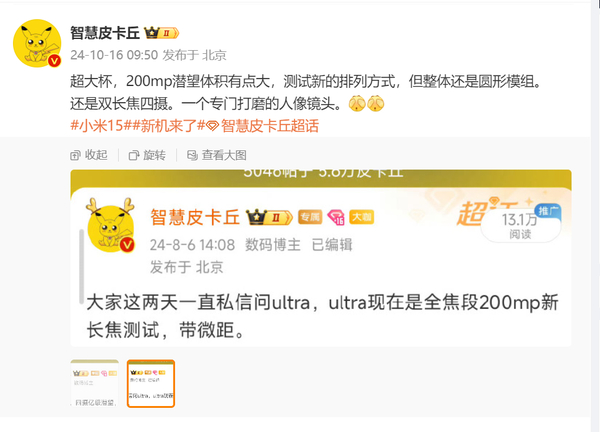
Task: Click the 大咖 badge in embedded post
Action: pos(361,217)
